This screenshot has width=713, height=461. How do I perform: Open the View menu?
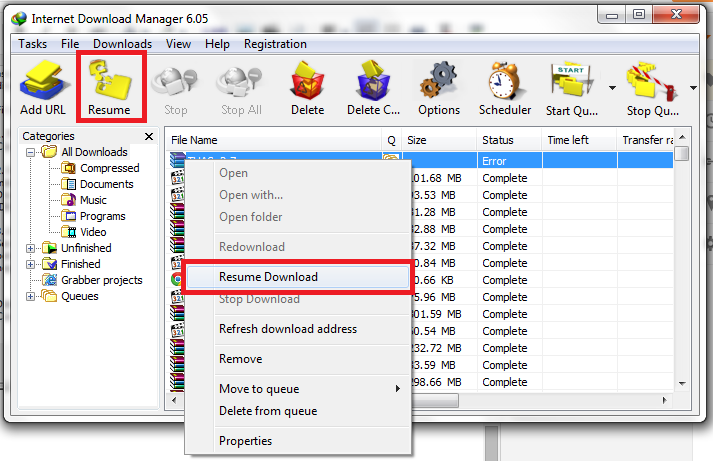tap(178, 44)
